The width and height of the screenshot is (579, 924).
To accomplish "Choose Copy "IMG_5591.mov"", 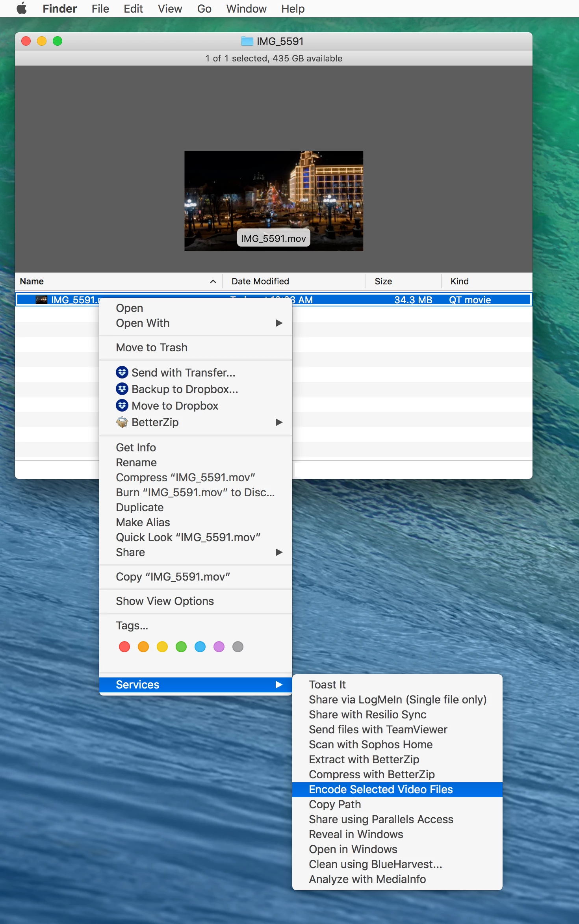I will tap(196, 577).
